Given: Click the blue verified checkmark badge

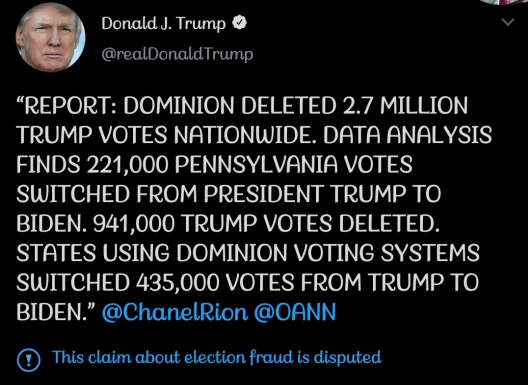Looking at the screenshot, I should (x=239, y=23).
